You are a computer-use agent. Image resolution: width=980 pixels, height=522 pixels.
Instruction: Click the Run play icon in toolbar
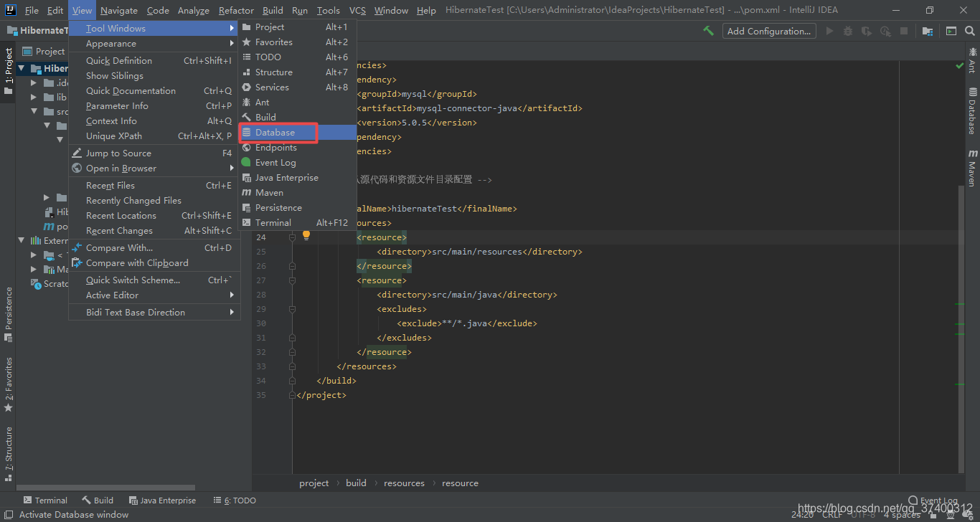pos(829,31)
